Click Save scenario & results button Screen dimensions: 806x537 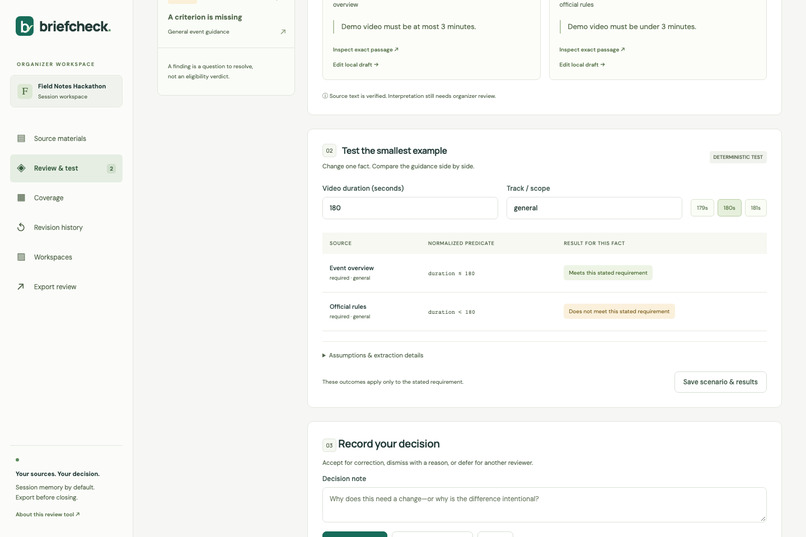tap(720, 382)
